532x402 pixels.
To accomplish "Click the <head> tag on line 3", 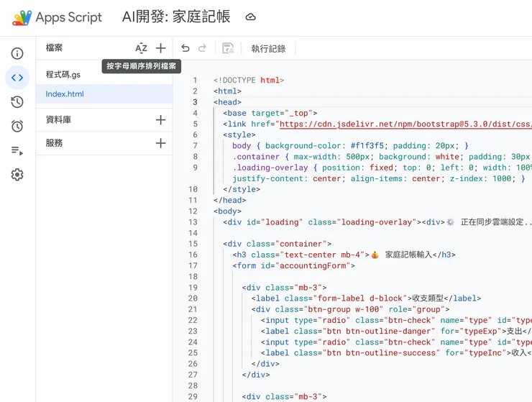I will (227, 102).
